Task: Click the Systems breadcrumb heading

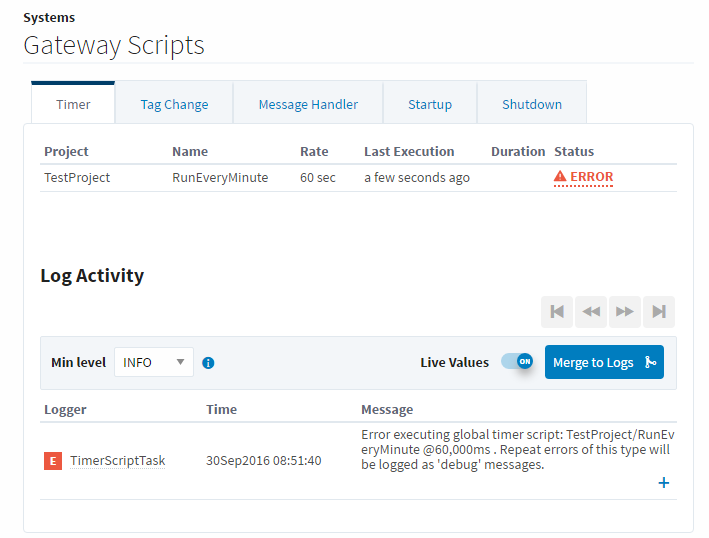Action: click(49, 18)
